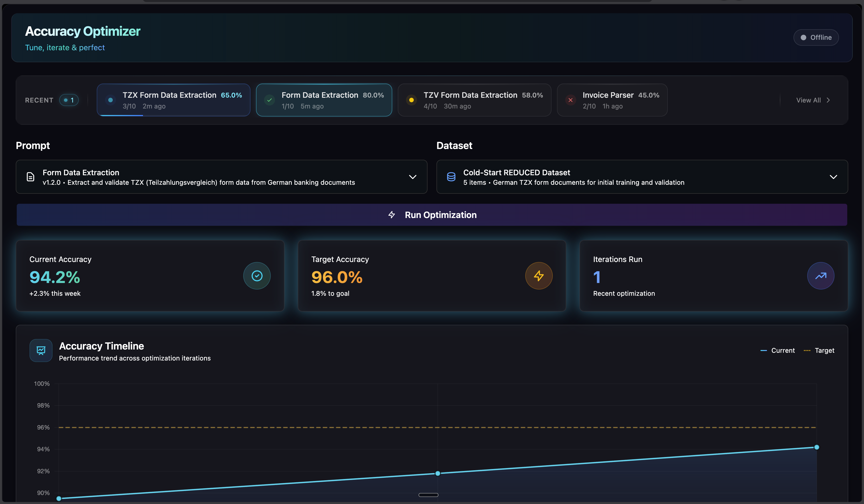Toggle the Offline status indicator
The width and height of the screenshot is (864, 504).
816,37
